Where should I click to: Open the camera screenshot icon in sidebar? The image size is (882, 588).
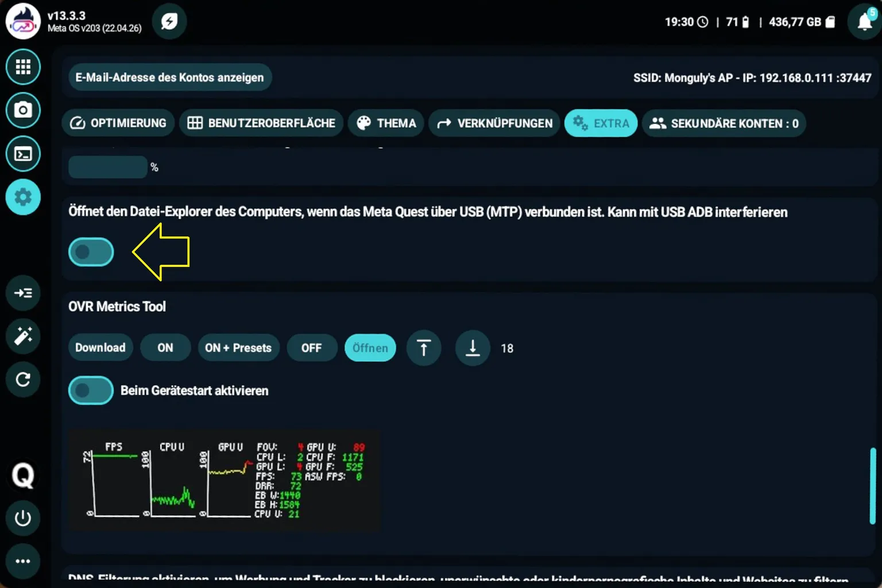pos(23,110)
